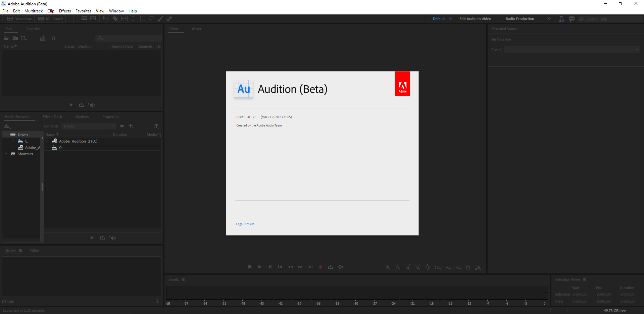Switch to Favorites tab
The image size is (644, 314).
tap(33, 29)
